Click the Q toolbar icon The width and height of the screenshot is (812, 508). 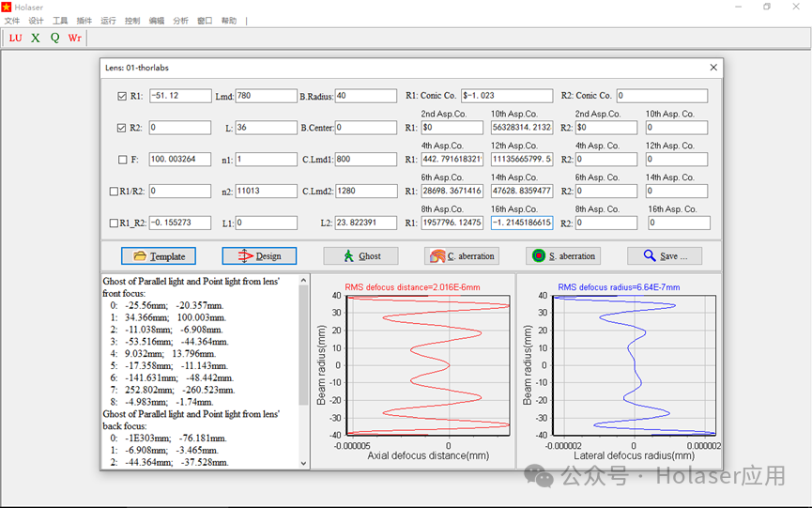54,38
